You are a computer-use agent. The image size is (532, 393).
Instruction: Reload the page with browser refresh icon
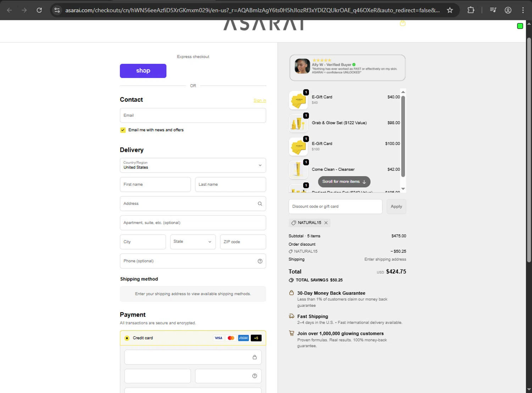tap(39, 10)
